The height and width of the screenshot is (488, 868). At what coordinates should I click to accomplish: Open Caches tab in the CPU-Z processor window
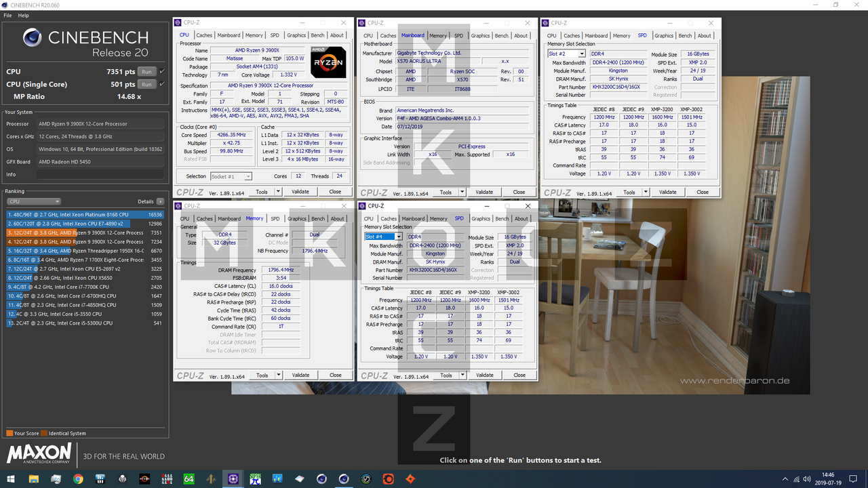(204, 35)
